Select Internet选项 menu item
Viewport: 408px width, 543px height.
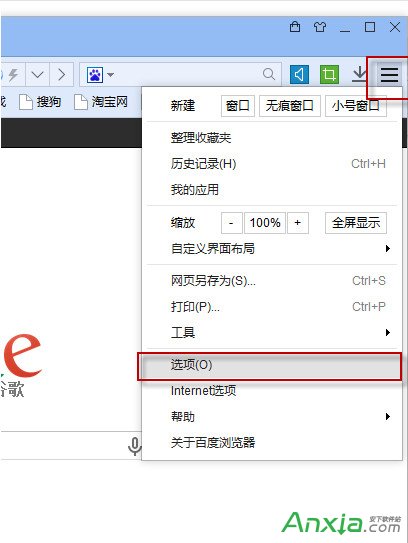[272, 391]
